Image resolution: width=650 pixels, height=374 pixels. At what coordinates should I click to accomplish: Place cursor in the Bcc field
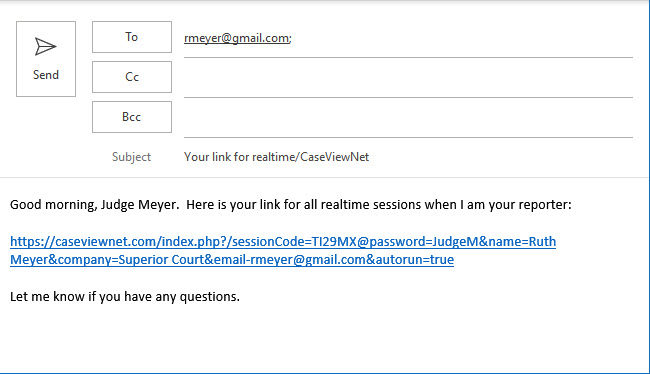tap(408, 119)
